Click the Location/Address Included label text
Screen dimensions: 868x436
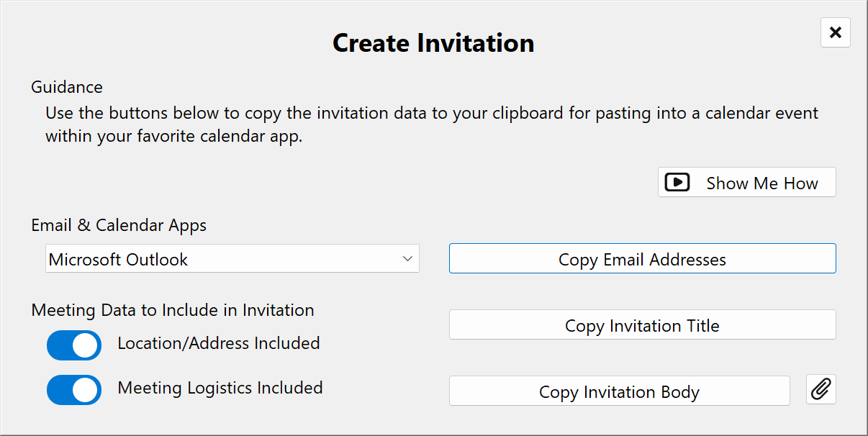pos(217,343)
